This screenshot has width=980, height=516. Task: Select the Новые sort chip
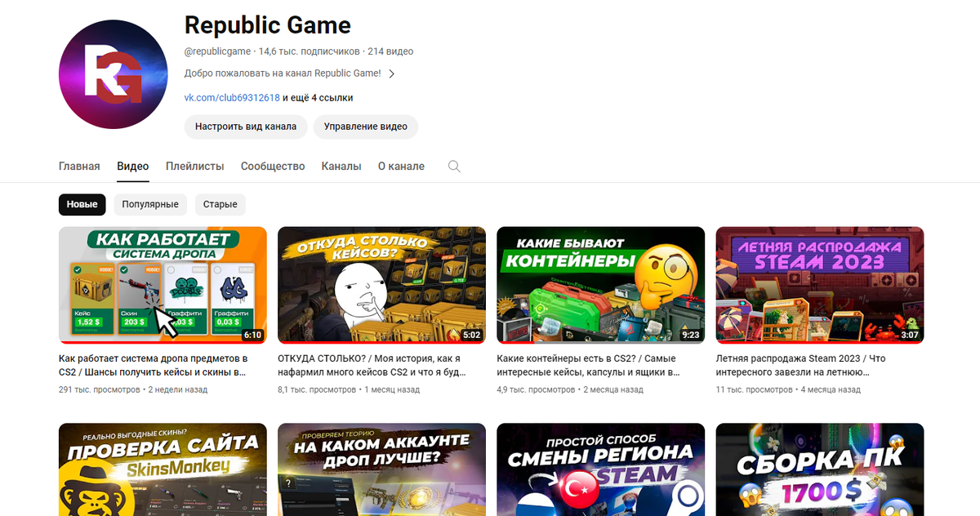tap(82, 204)
